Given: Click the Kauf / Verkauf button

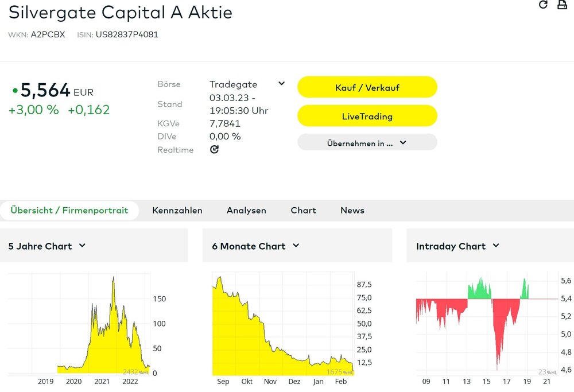Looking at the screenshot, I should pyautogui.click(x=367, y=87).
